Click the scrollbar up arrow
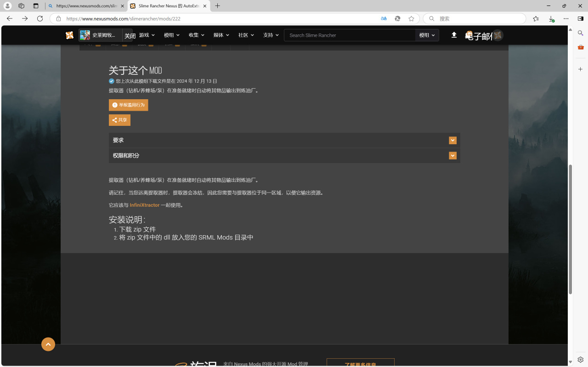This screenshot has width=588, height=367. point(571,29)
